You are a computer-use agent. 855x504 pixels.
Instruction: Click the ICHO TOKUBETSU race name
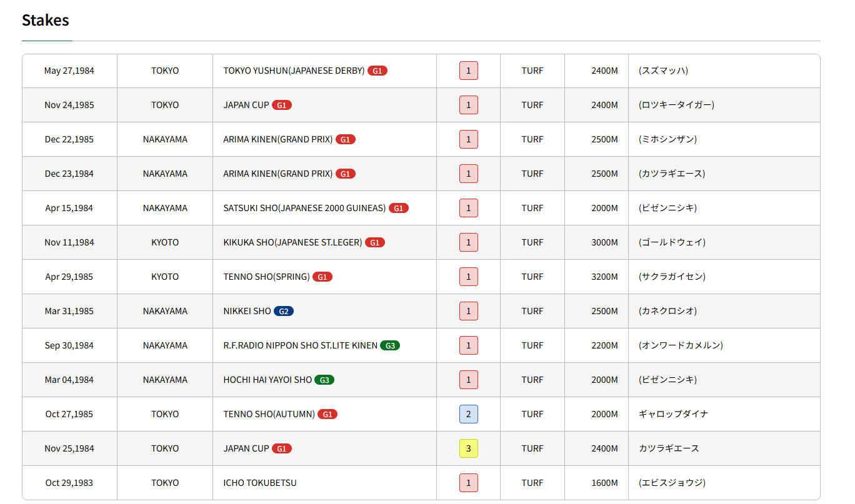(x=260, y=483)
